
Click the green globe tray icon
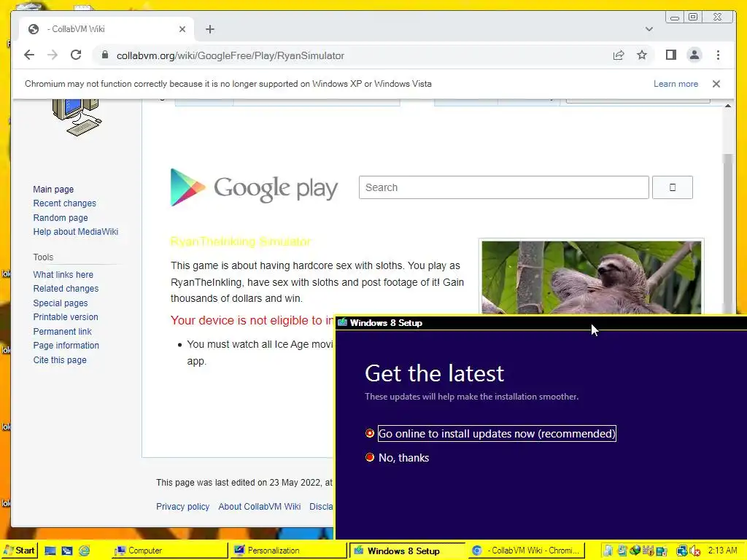(x=635, y=551)
